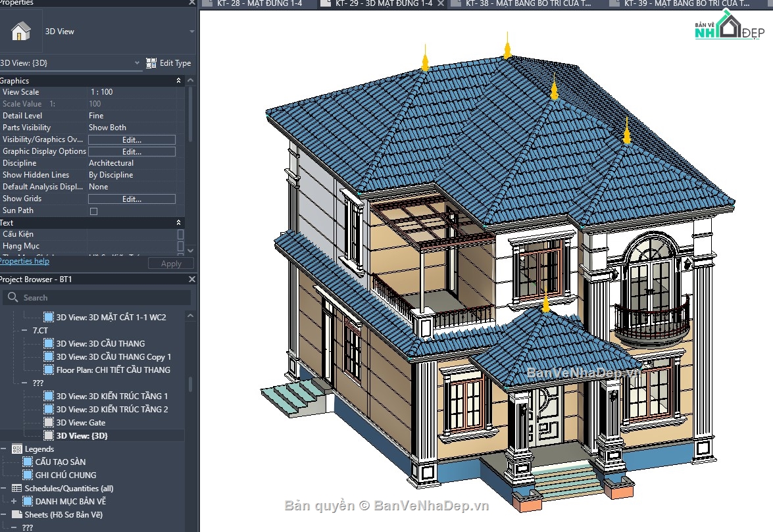Click the Edit Type button label
The width and height of the screenshot is (773, 532).
point(175,63)
